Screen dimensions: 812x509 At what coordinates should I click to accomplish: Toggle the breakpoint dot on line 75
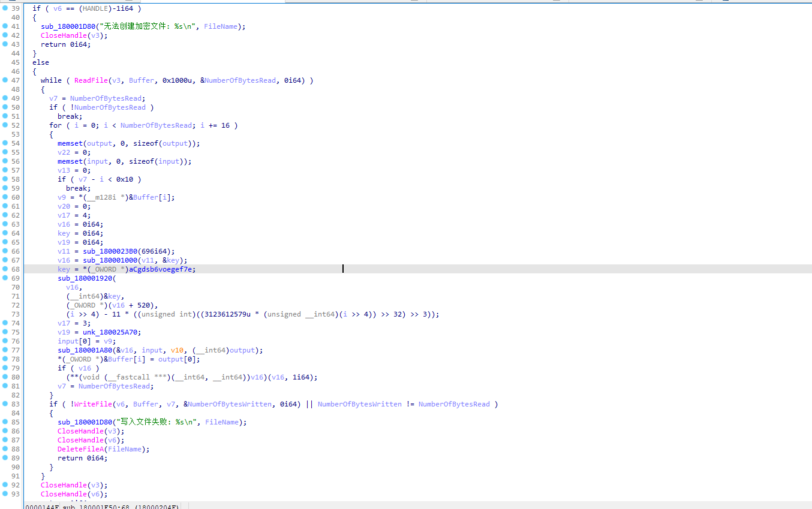5,332
